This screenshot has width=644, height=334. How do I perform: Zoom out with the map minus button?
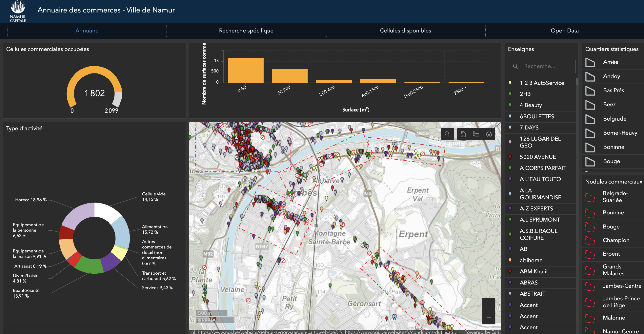click(489, 318)
